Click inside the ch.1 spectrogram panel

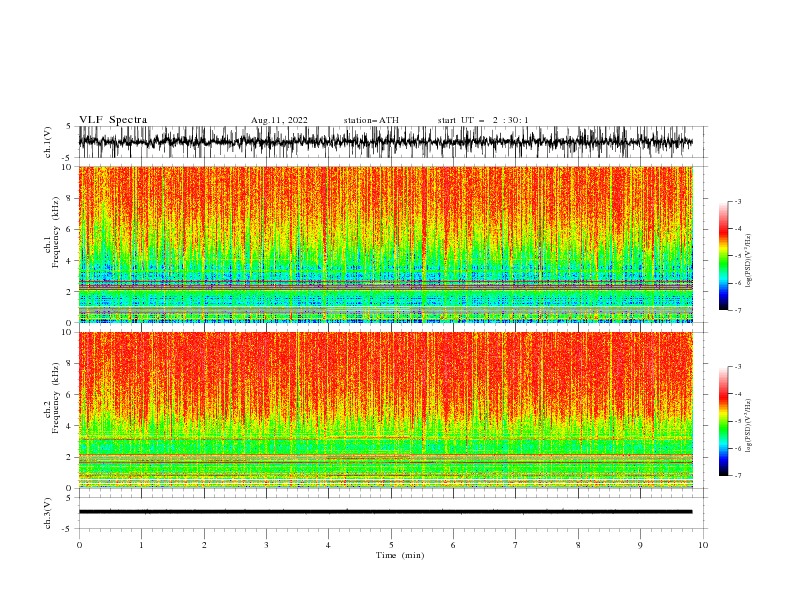(x=385, y=244)
